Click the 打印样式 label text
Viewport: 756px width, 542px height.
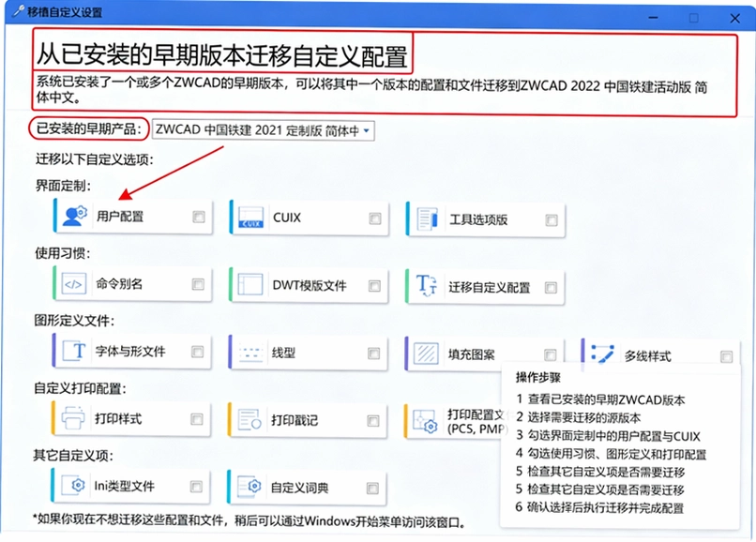[x=118, y=418]
